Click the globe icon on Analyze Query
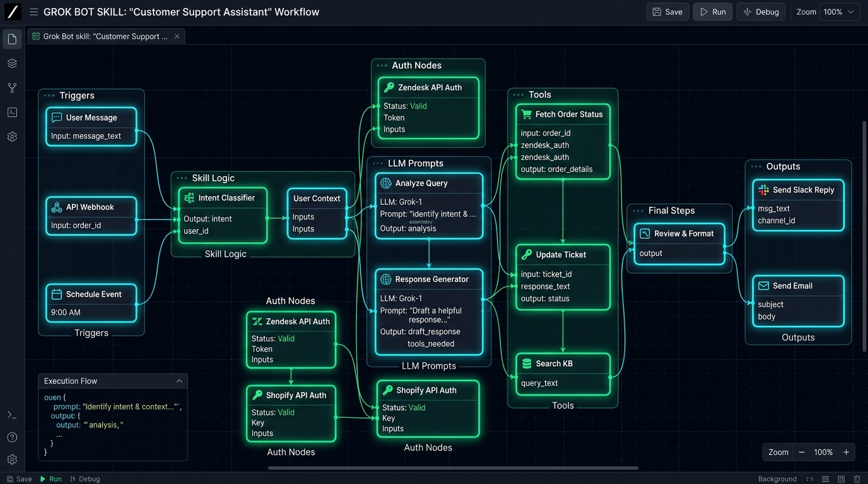 386,183
